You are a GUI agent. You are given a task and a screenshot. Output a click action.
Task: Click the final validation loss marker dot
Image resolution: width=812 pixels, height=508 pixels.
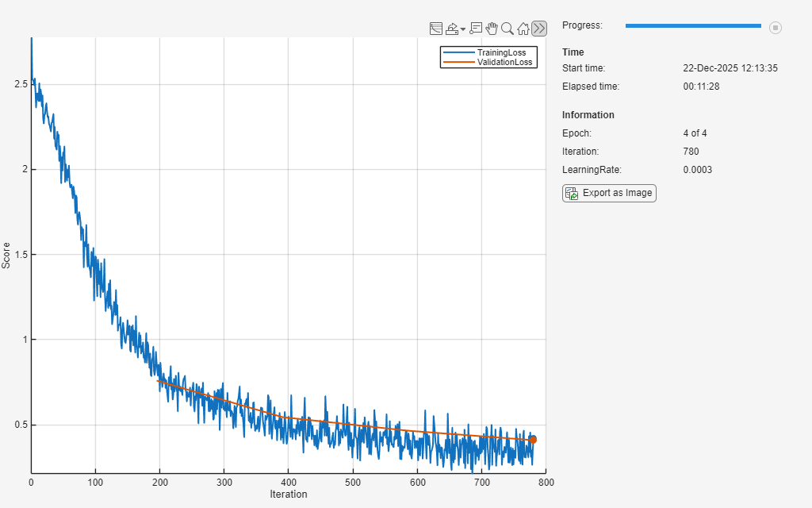pos(533,440)
